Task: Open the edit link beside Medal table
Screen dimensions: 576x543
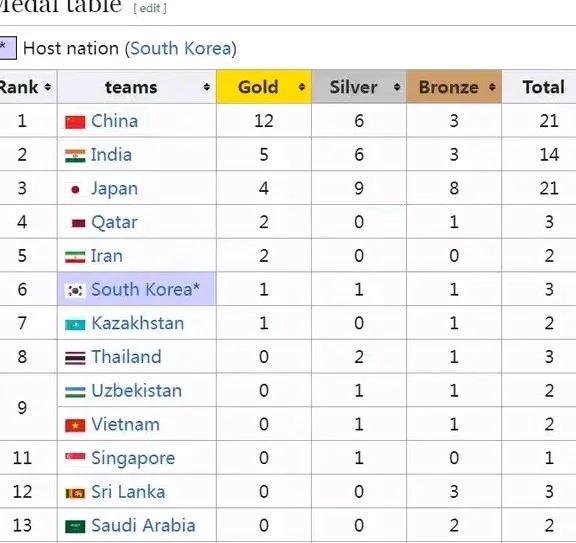Action: pos(150,8)
